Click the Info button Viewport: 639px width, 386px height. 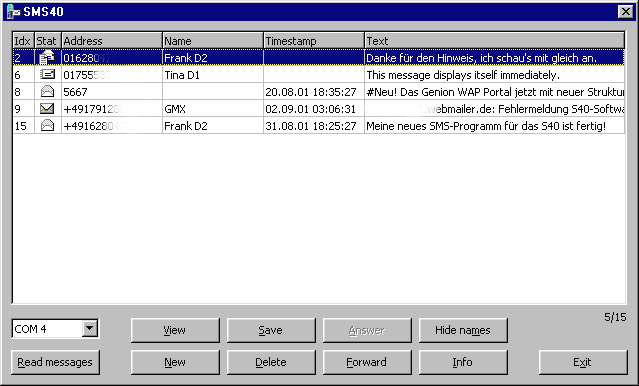tap(463, 362)
